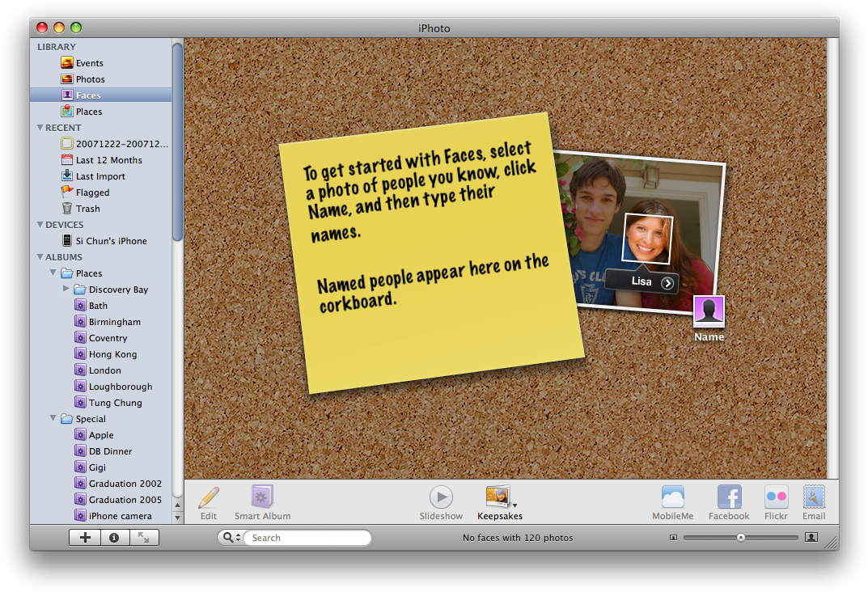The width and height of the screenshot is (868, 592).
Task: Collapse the Albums section
Action: coord(40,257)
